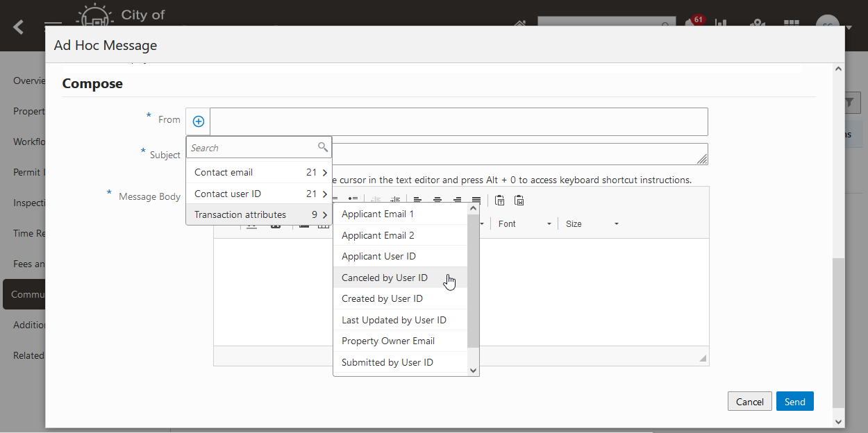Image resolution: width=868 pixels, height=433 pixels.
Task: Click the attribute list scroll-up arrow
Action: click(474, 208)
